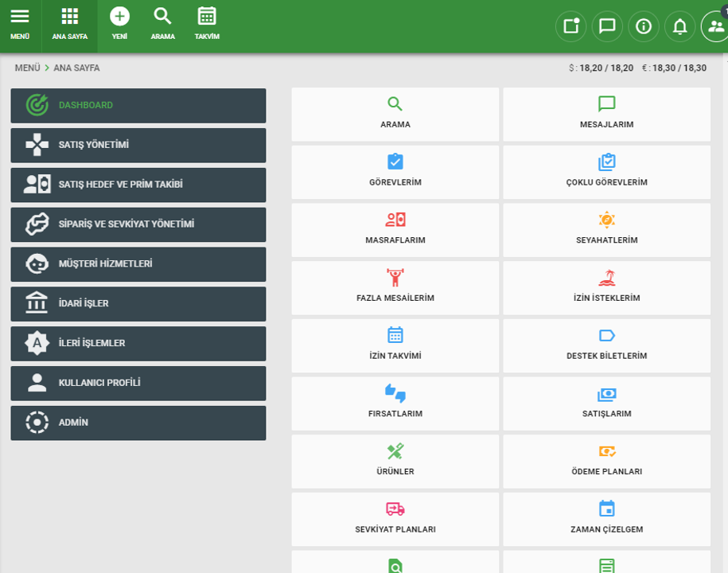Click the SATIŞ YÖNETİMİ gamepad icon
Viewport: 728px width, 573px height.
(x=37, y=145)
